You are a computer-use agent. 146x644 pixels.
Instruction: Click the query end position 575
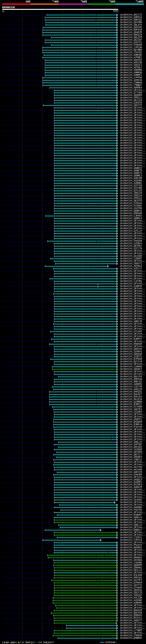pyautogui.click(x=115, y=11)
